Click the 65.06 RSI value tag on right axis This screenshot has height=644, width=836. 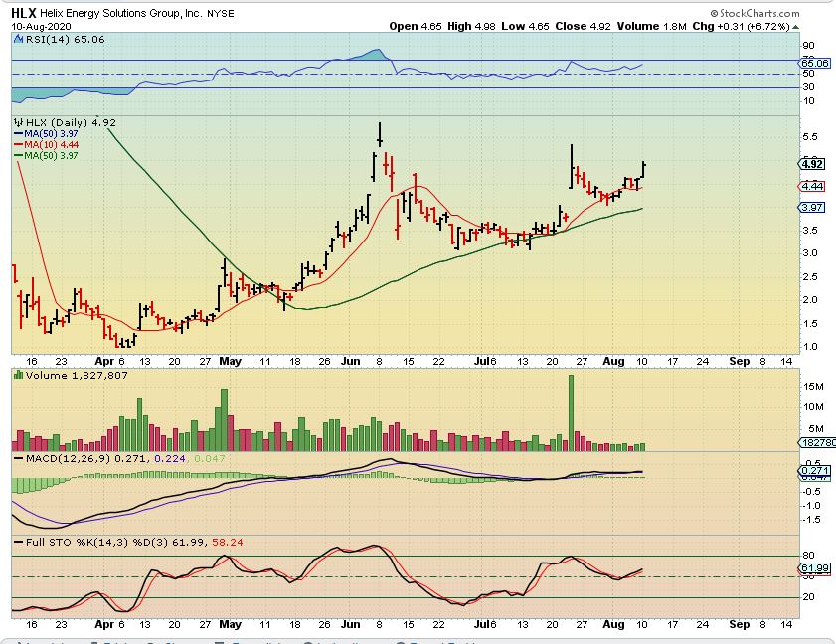(x=815, y=63)
